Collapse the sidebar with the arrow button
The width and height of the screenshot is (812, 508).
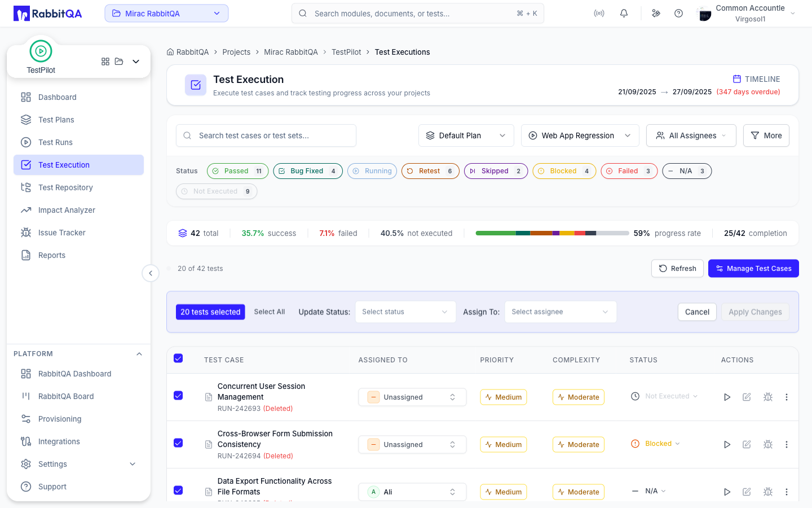[x=151, y=273]
